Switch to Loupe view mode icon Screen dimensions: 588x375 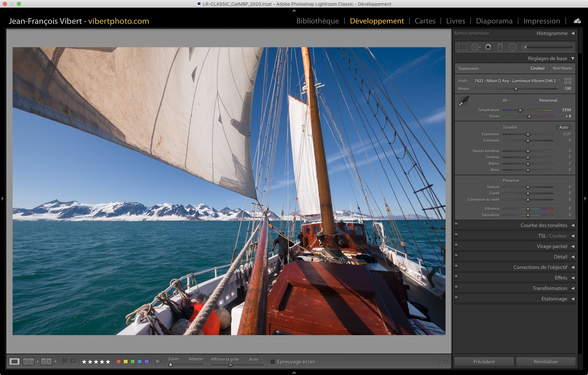(14, 361)
